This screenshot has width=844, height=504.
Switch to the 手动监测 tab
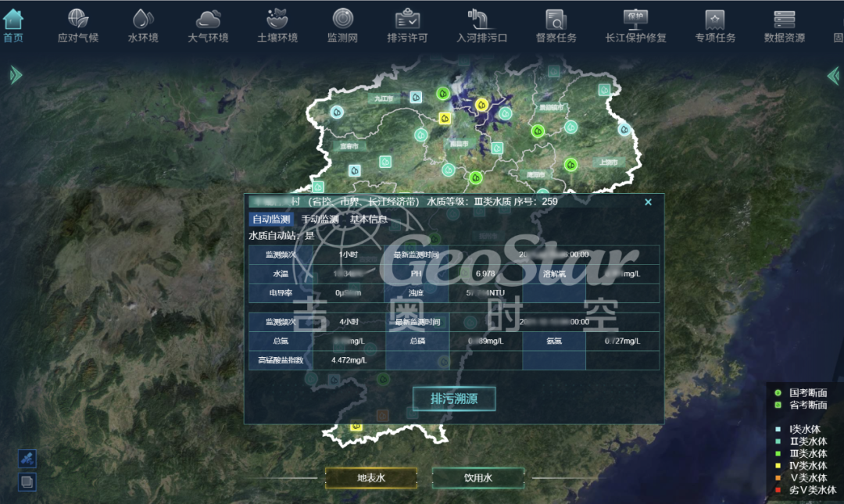(x=320, y=219)
